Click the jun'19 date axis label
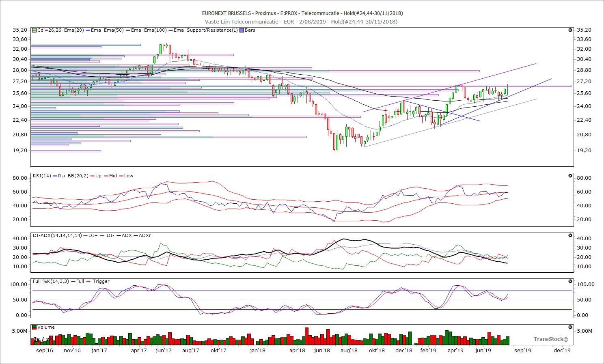The width and height of the screenshot is (604, 364). (x=483, y=350)
